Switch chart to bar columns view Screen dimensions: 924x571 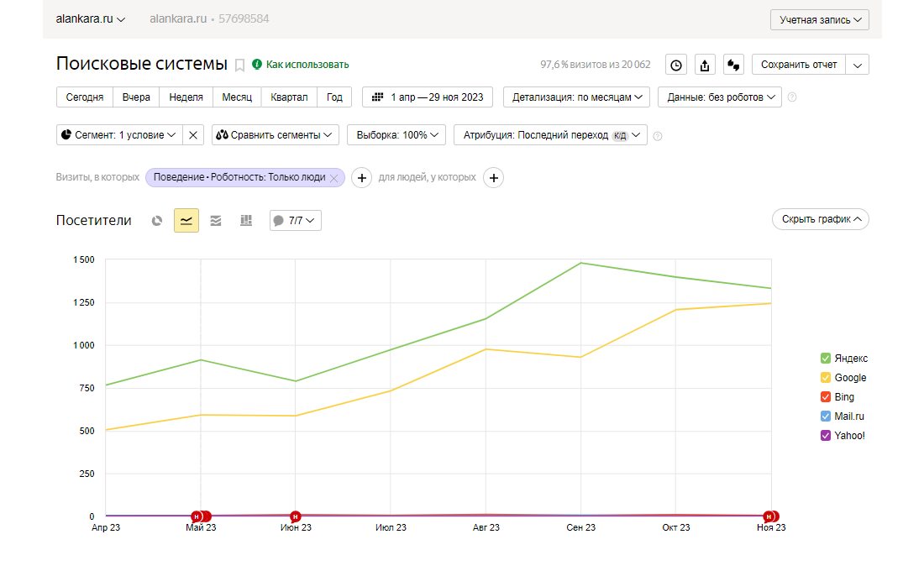pos(246,220)
